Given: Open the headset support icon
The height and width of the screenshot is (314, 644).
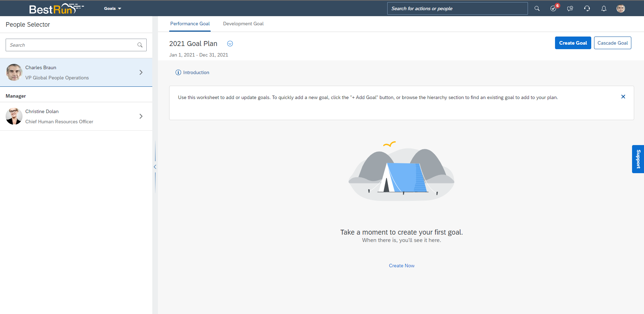Looking at the screenshot, I should 587,8.
